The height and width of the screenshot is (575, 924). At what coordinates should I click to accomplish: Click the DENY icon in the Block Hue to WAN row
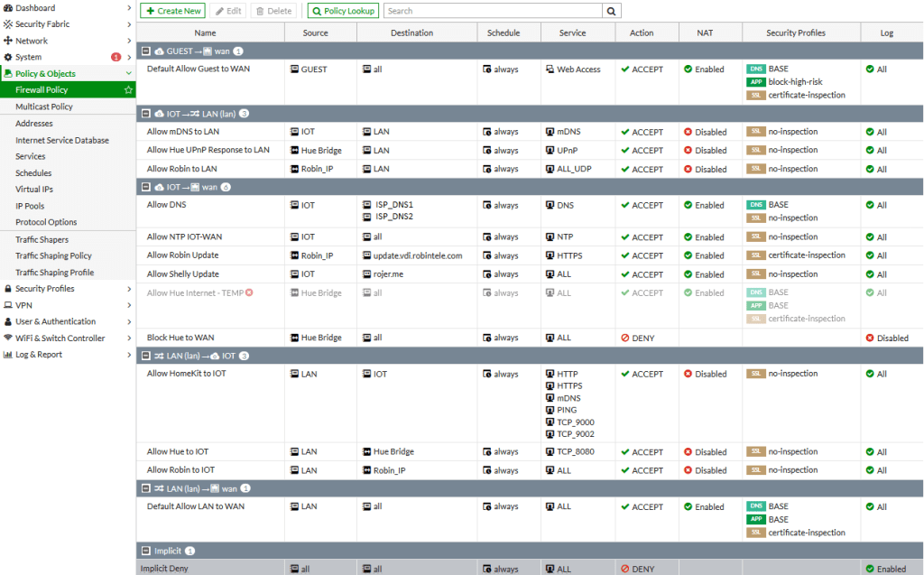[625, 338]
